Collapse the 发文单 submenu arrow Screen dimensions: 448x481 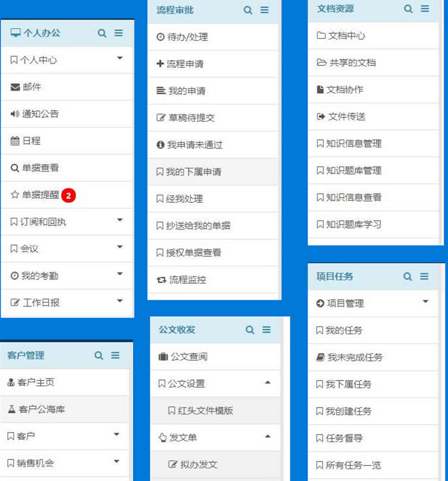pos(267,436)
